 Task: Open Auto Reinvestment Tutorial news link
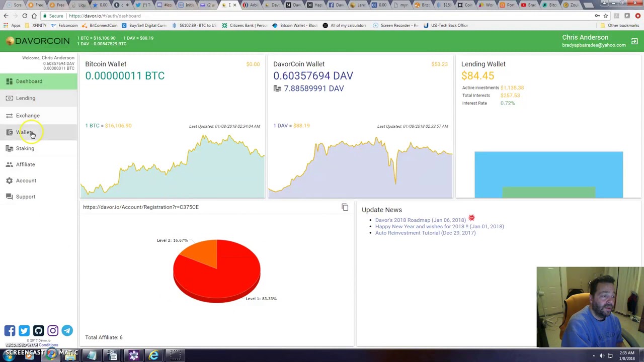425,233
